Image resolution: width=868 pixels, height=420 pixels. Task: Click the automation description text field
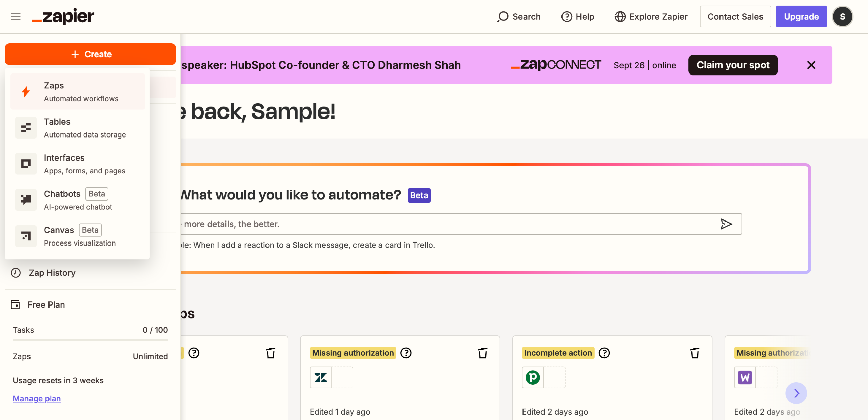(x=441, y=224)
